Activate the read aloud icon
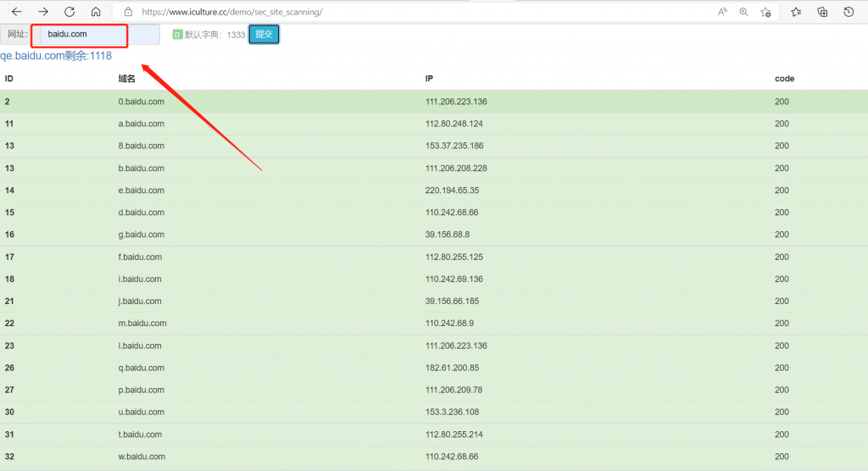868x471 pixels. tap(722, 12)
